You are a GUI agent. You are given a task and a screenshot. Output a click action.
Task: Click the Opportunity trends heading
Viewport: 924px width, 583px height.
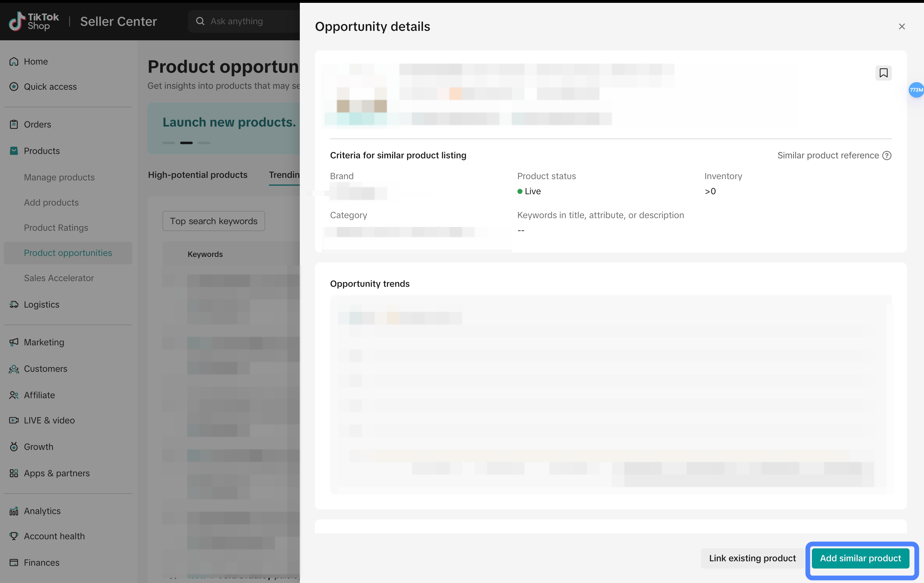(369, 284)
